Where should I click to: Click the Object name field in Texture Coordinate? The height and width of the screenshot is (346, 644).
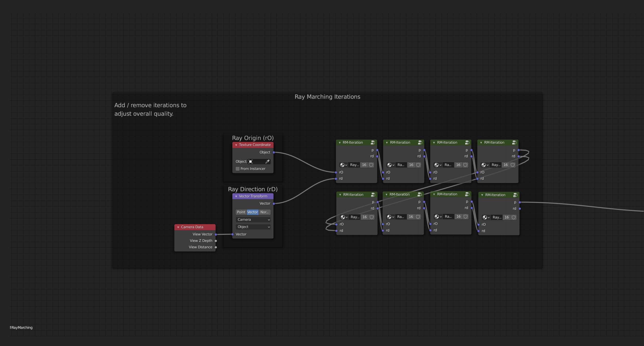click(x=259, y=161)
